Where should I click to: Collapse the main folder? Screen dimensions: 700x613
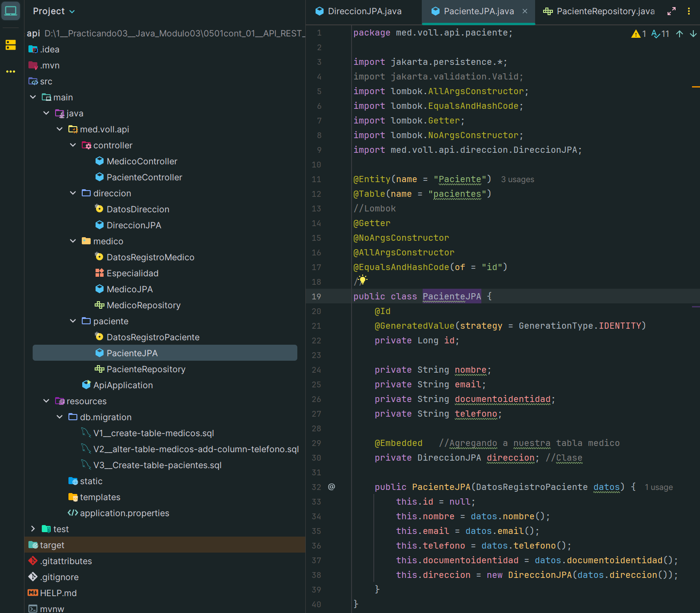pos(33,97)
